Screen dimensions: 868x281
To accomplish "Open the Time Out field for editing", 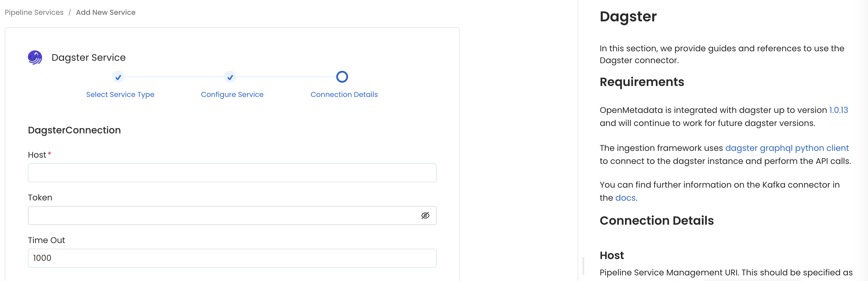I will point(232,258).
